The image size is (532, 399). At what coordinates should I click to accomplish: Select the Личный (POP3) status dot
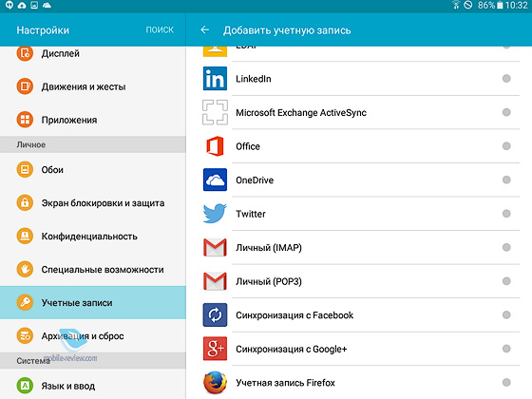click(506, 281)
